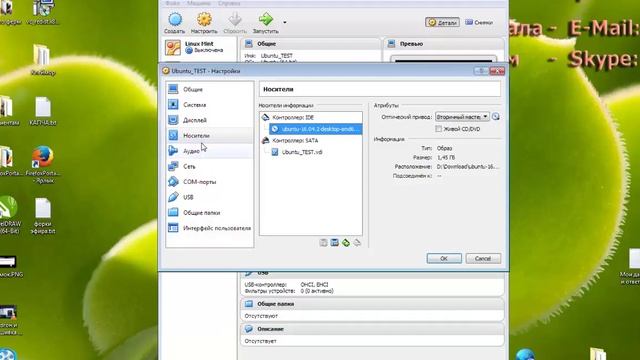Open the Интерфейс пользователя settings category
640x360 pixels.
210,228
